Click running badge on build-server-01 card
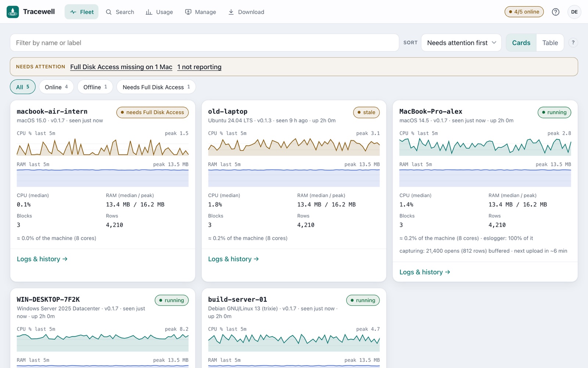This screenshot has height=368, width=588. tap(363, 300)
